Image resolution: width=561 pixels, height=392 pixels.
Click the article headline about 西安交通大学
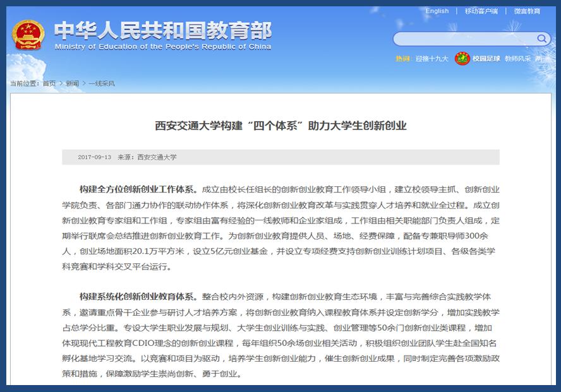280,126
